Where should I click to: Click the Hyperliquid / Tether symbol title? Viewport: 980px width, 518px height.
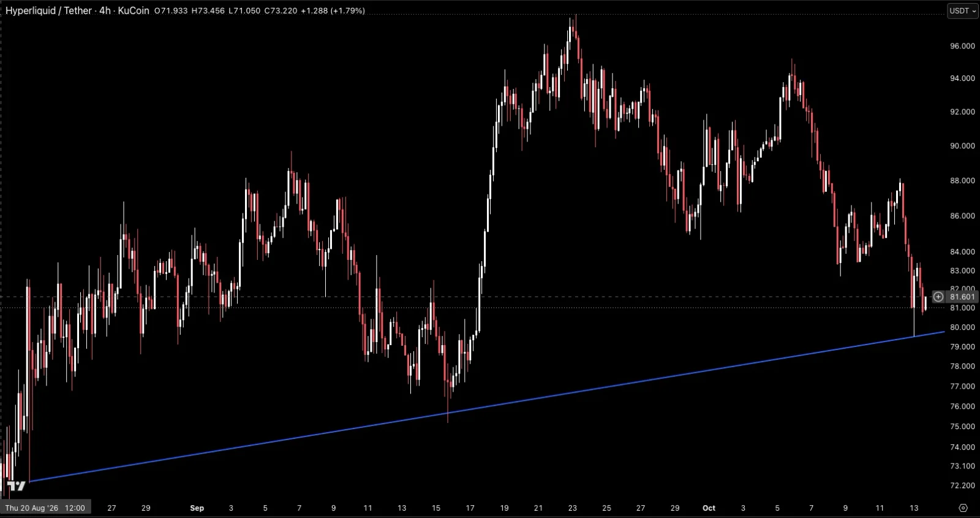(48, 10)
